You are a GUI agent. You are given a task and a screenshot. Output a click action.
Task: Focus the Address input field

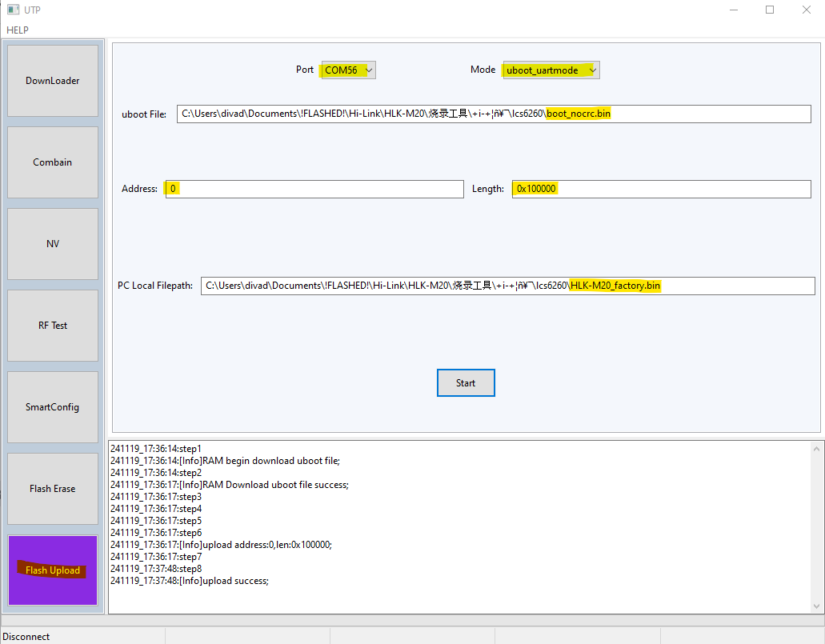coord(314,189)
